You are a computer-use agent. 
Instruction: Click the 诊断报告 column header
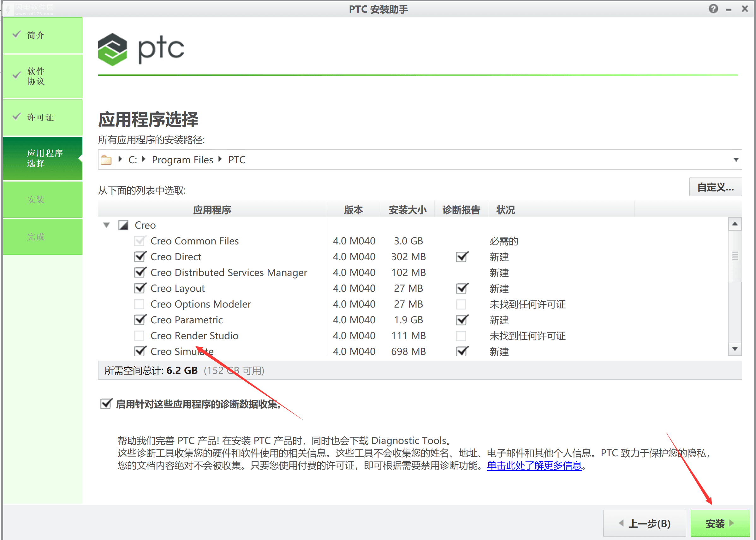tap(461, 210)
